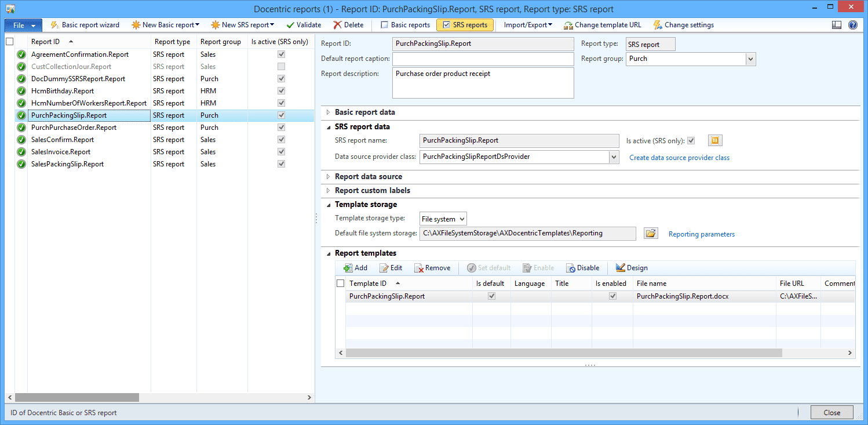Toggle Is enabled for PurchPackingSlip.Report template
The width and height of the screenshot is (868, 425).
coord(612,296)
